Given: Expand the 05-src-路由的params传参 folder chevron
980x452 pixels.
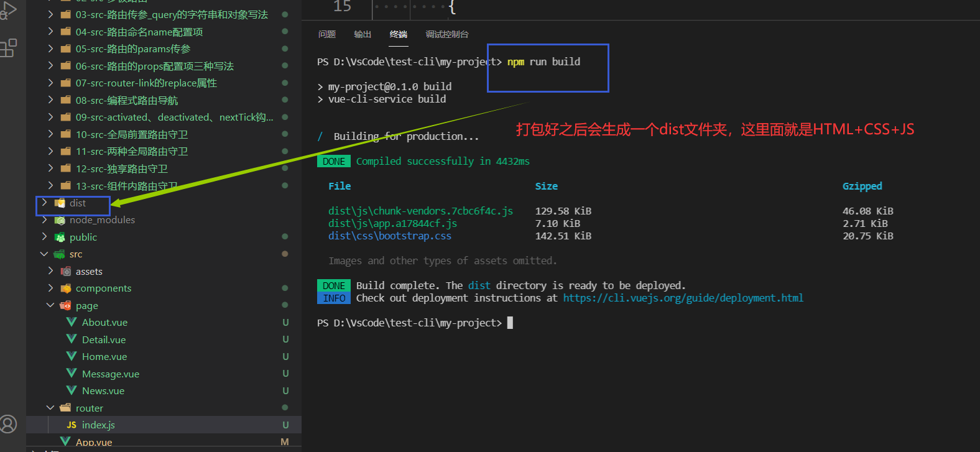Looking at the screenshot, I should pos(50,48).
